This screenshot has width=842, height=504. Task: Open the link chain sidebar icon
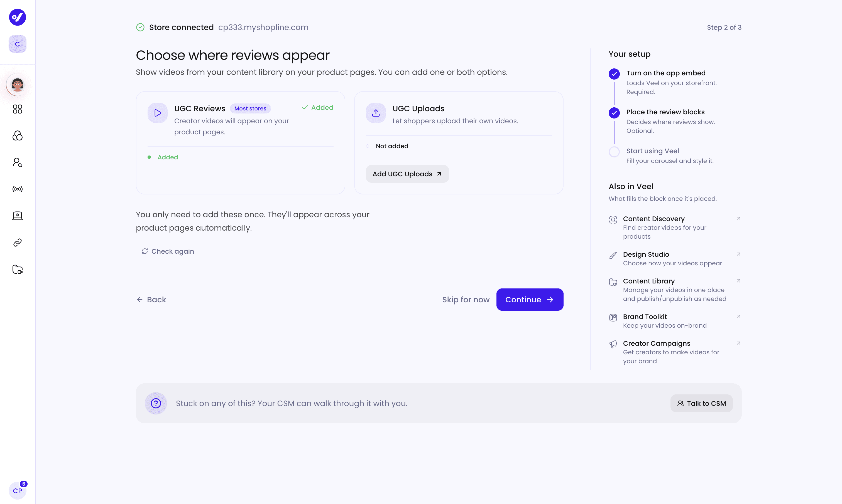pyautogui.click(x=17, y=243)
